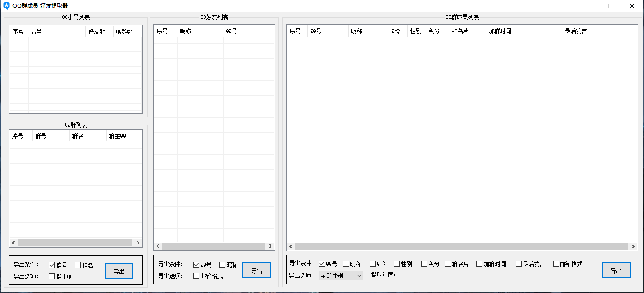This screenshot has width=644, height=293.
Task: Click 好友数 column header
Action: tap(100, 31)
